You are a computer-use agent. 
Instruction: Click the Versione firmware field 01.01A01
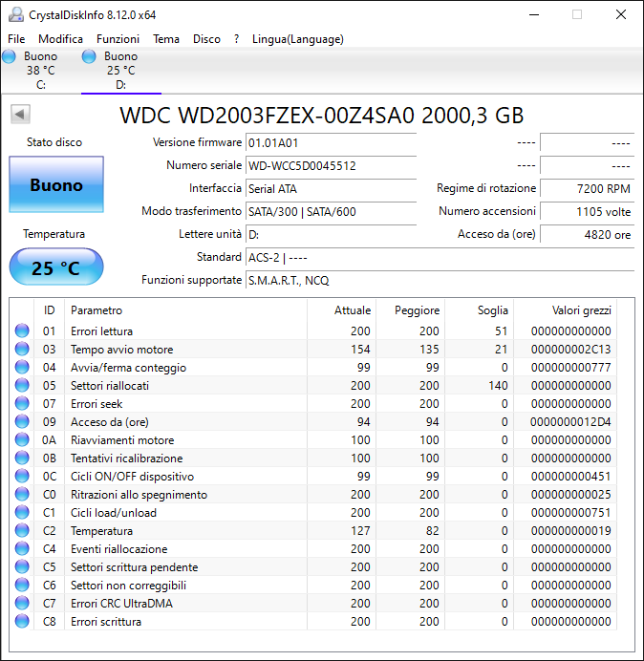(x=331, y=143)
